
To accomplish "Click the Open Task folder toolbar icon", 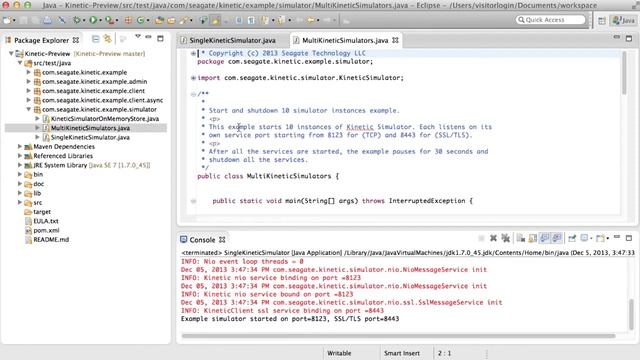I will coord(171,20).
